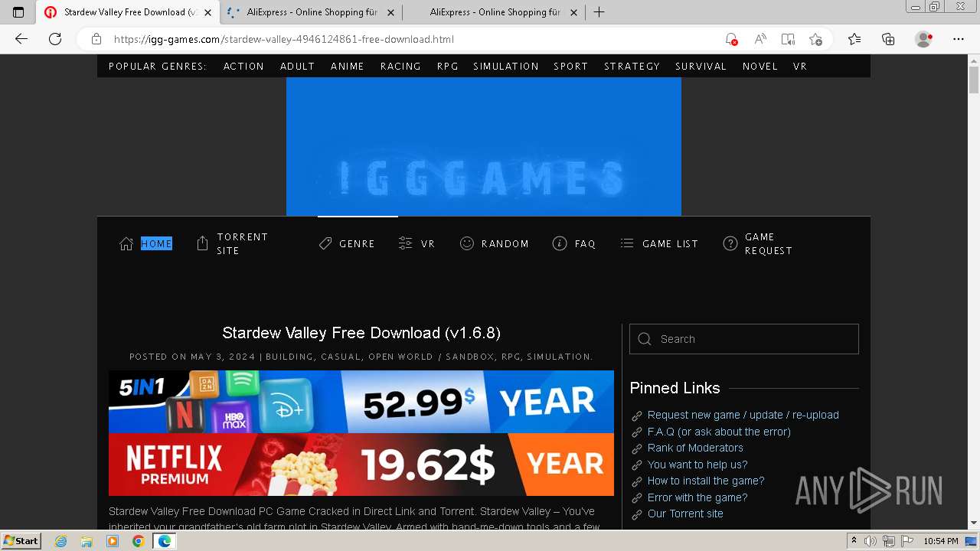Open Immersive Reader icon
The image size is (980, 551).
[x=788, y=39]
